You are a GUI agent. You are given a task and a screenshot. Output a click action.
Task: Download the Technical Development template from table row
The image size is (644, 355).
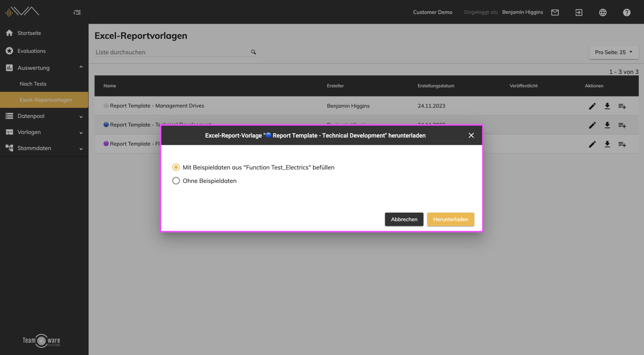tap(607, 125)
